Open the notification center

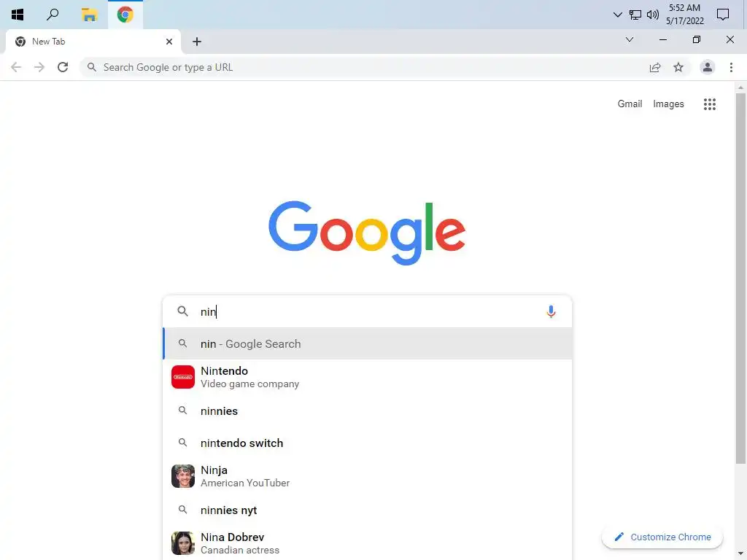coord(723,15)
